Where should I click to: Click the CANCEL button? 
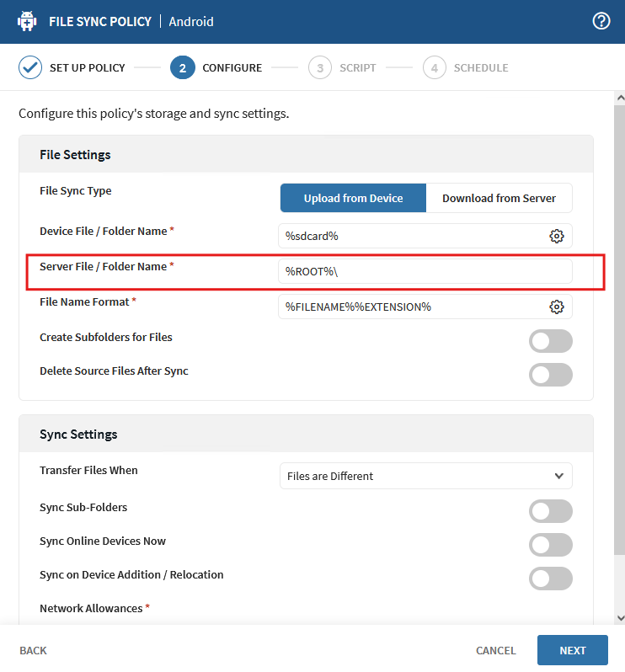[495, 650]
